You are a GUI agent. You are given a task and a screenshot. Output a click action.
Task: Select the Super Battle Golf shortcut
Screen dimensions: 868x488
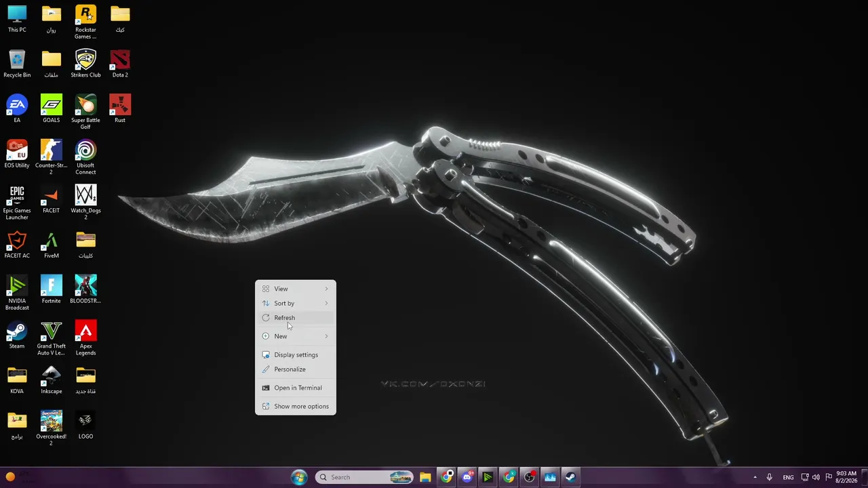[x=85, y=113]
